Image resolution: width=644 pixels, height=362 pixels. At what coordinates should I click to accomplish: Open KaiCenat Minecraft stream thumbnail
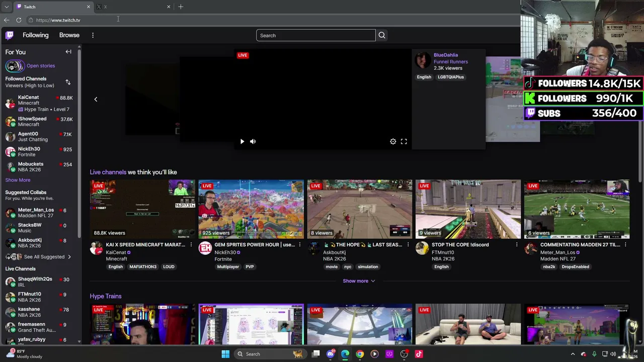[x=142, y=209]
